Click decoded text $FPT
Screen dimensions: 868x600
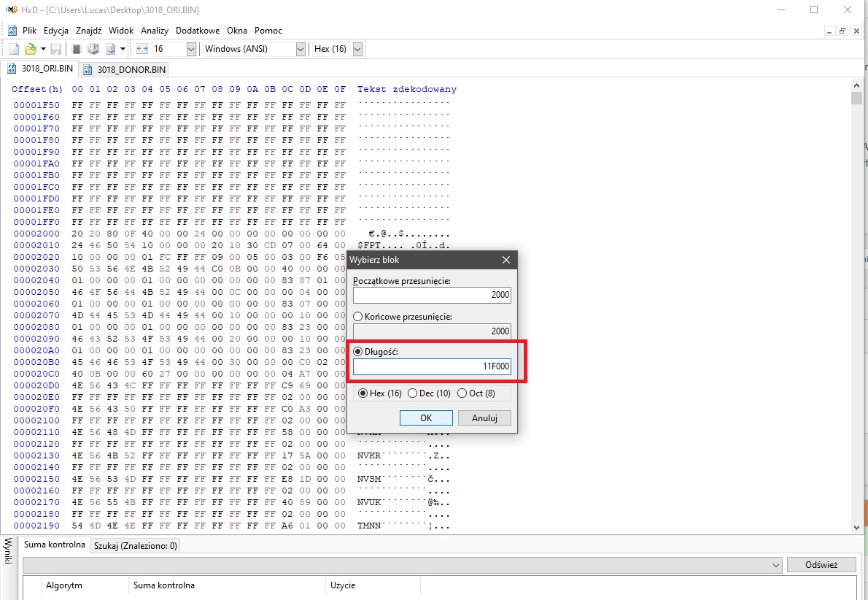pyautogui.click(x=369, y=245)
